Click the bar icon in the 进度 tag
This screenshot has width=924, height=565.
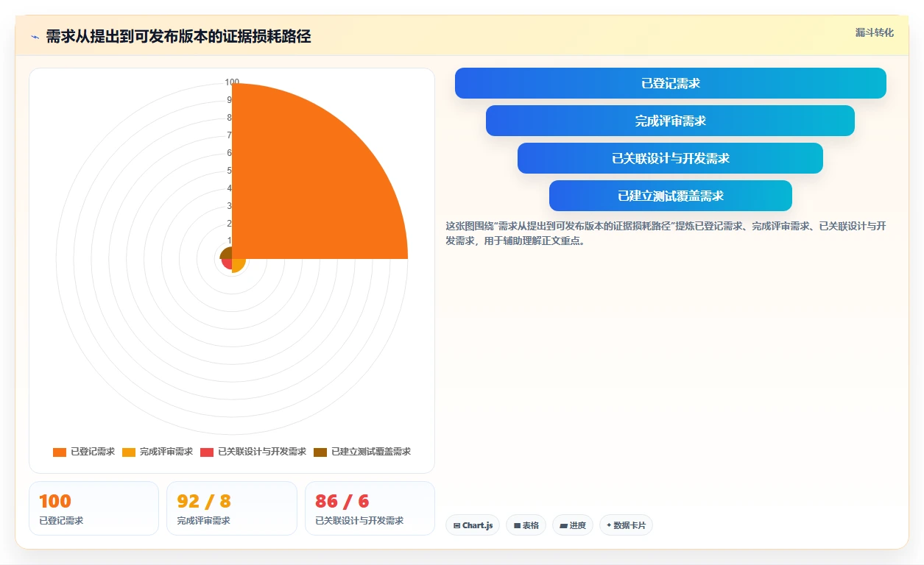click(x=563, y=525)
